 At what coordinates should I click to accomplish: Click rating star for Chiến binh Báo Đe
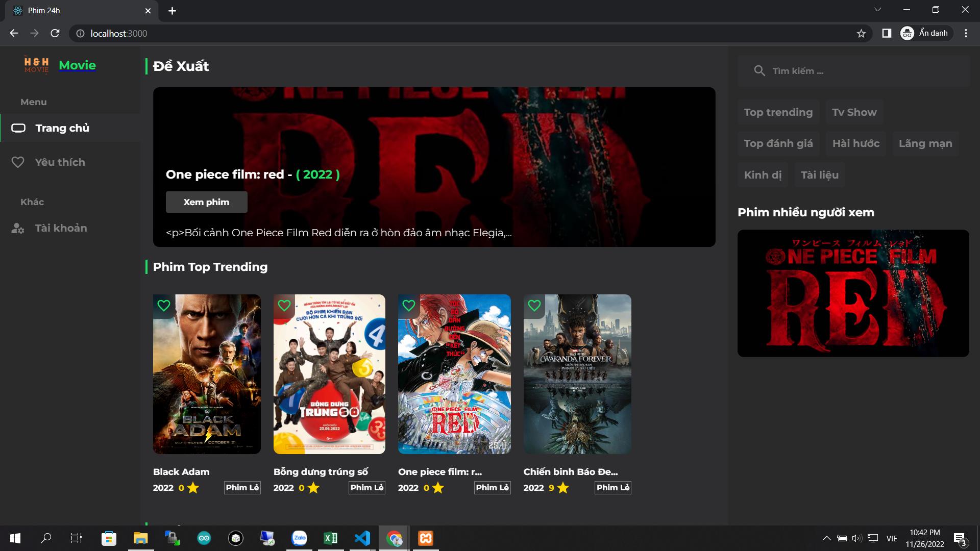point(563,488)
